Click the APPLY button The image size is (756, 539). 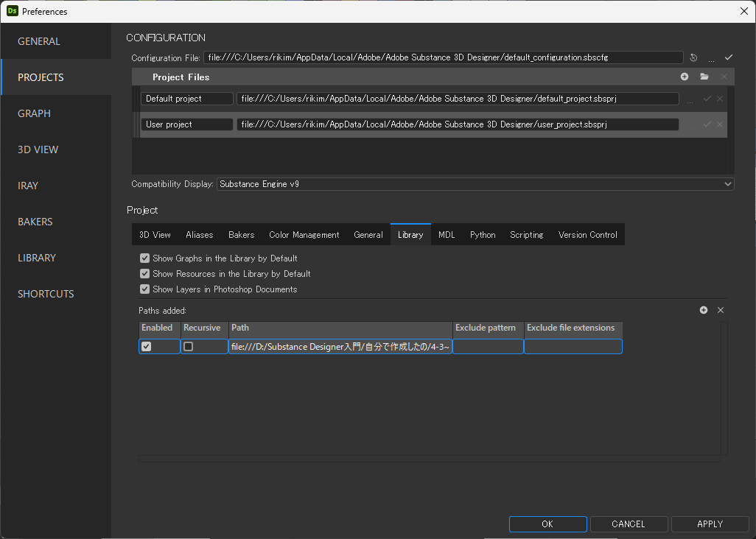point(710,524)
